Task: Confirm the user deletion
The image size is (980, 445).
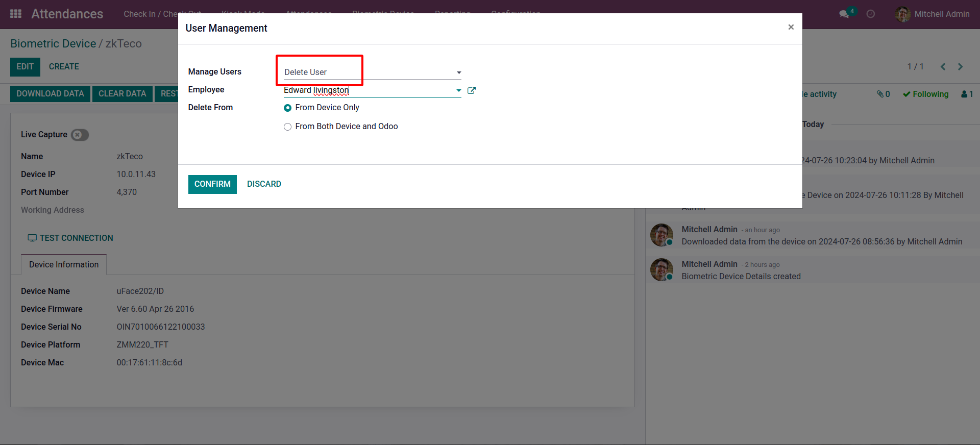Action: coord(212,184)
